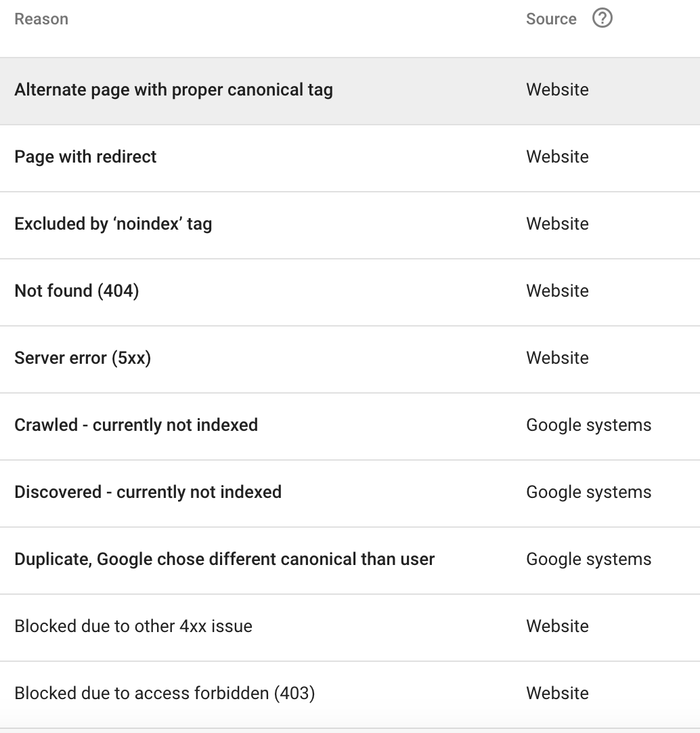The width and height of the screenshot is (700, 733).
Task: Click the Source column header
Action: [551, 19]
